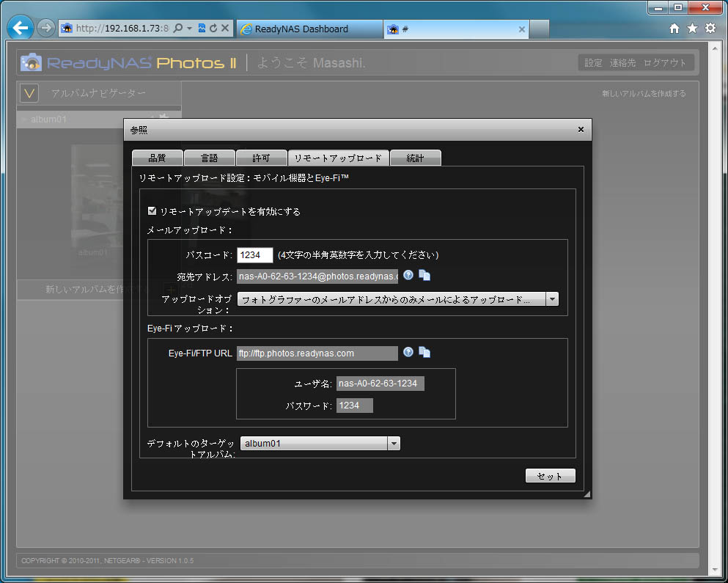
Task: Toggle リモートアップデートを有効にする checkbox
Action: pyautogui.click(x=152, y=211)
